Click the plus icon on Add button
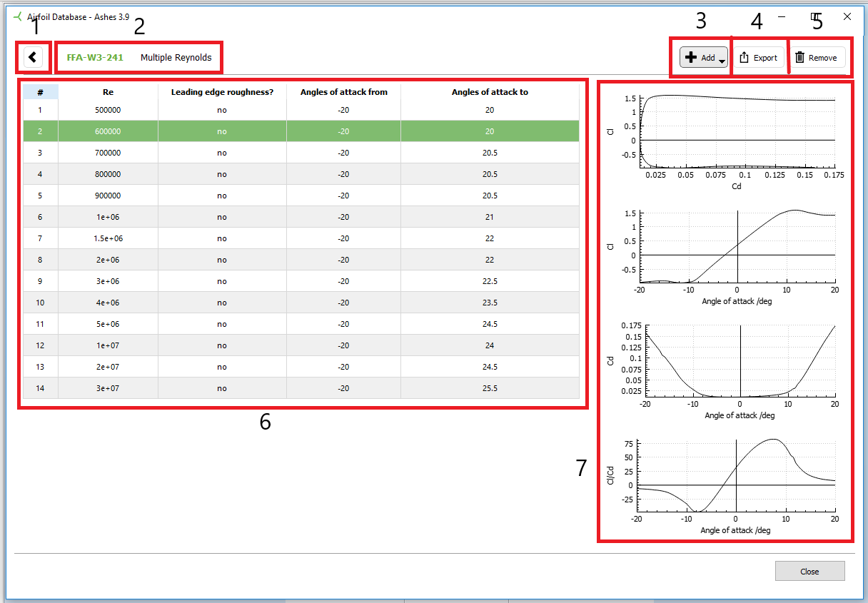 coord(690,58)
